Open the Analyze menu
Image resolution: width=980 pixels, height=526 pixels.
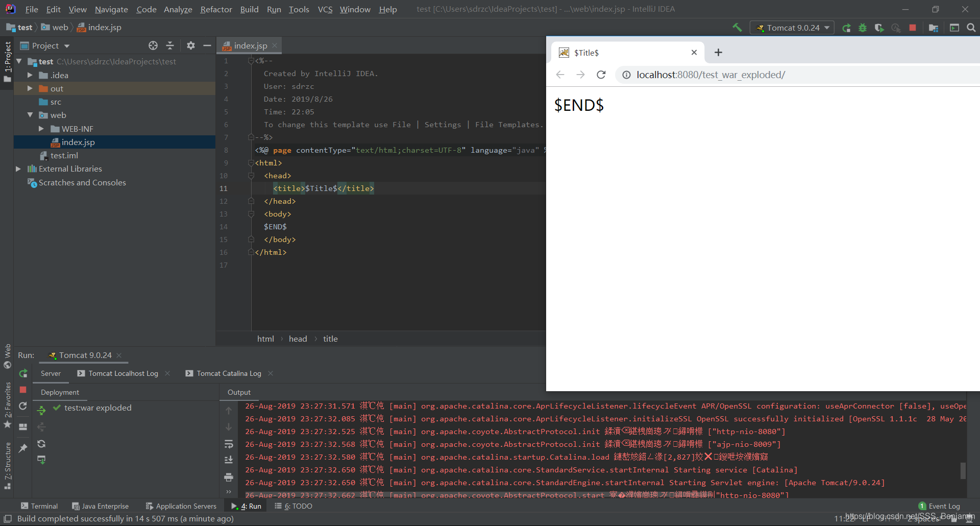pos(178,9)
